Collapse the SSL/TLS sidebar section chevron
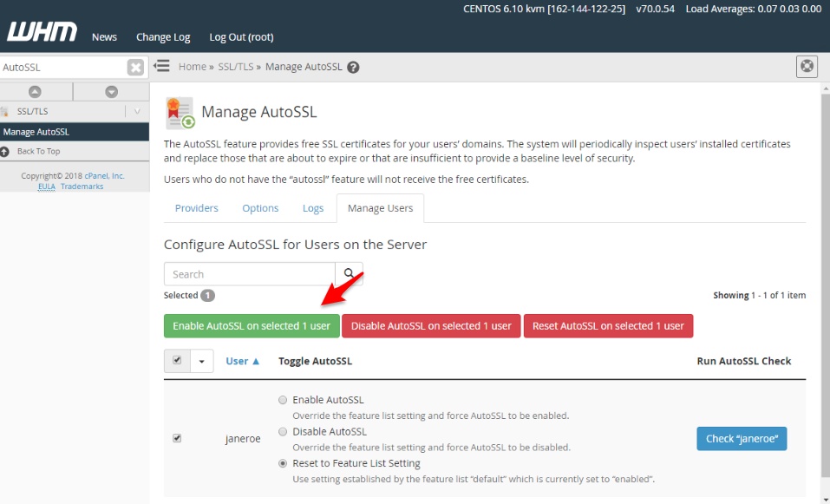Image resolution: width=830 pixels, height=504 pixels. pyautogui.click(x=137, y=111)
